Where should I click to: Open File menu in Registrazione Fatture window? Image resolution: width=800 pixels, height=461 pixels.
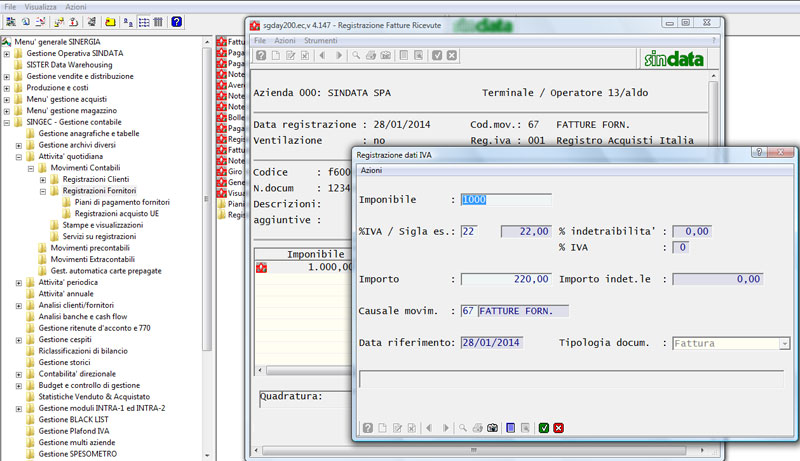click(x=260, y=40)
